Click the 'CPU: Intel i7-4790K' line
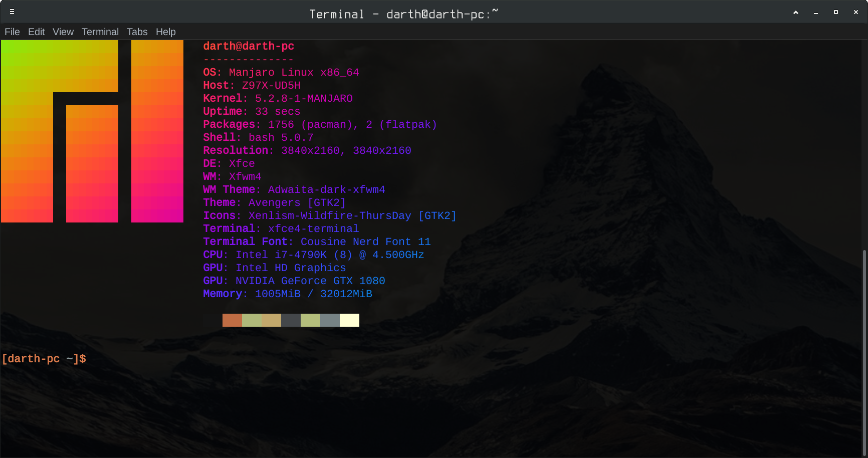 (314, 255)
